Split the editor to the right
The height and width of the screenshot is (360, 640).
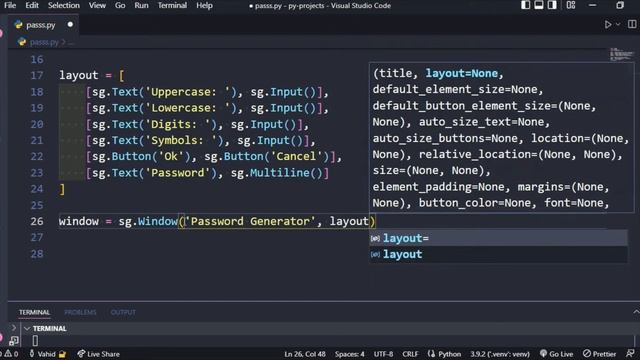coord(631,25)
